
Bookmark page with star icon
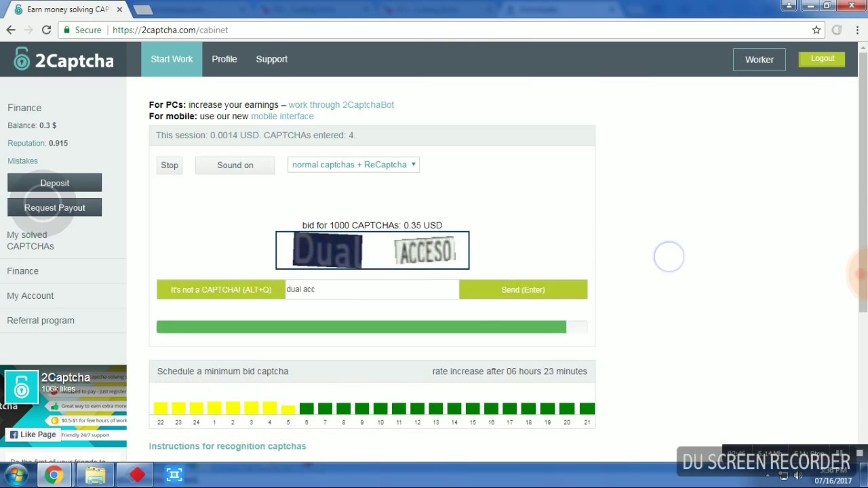coord(816,30)
